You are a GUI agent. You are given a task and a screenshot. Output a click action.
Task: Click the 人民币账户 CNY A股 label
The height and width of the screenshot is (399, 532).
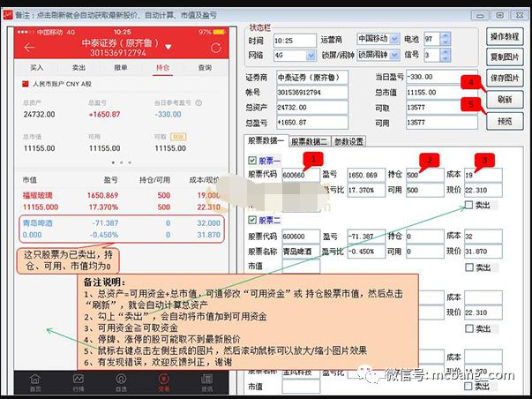click(x=62, y=84)
